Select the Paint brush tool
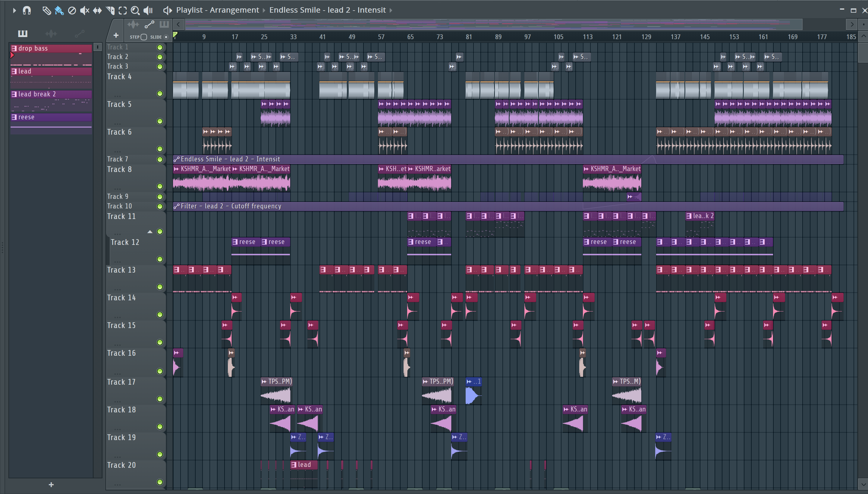Image resolution: width=868 pixels, height=494 pixels. coord(59,11)
